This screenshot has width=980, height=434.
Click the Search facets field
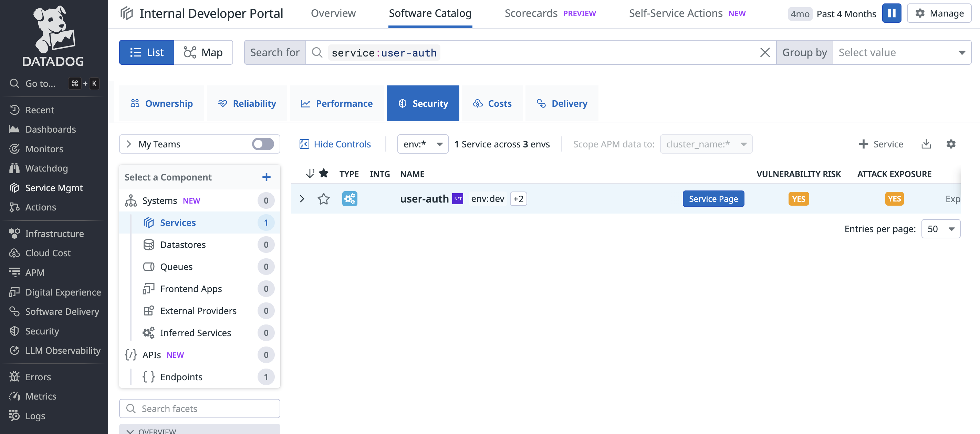[200, 409]
